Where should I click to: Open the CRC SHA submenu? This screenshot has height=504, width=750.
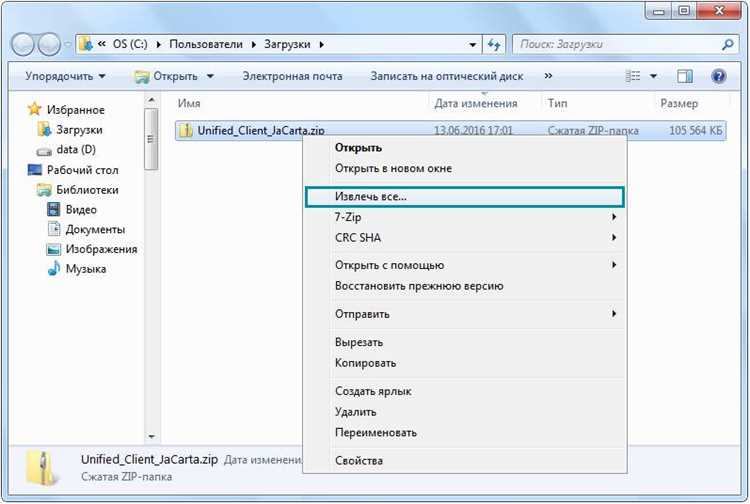(464, 238)
